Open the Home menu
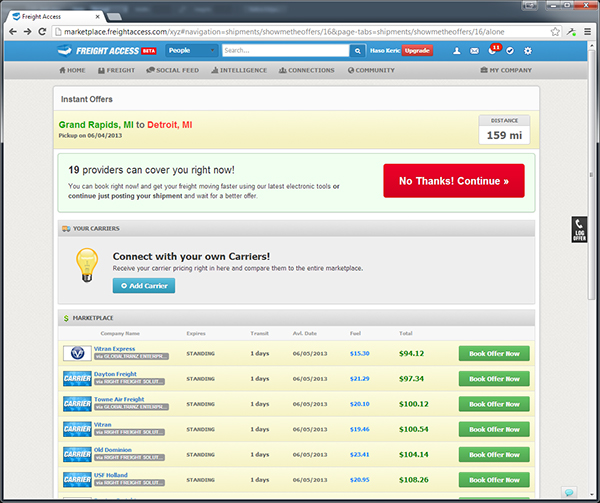The height and width of the screenshot is (503, 600). (72, 70)
